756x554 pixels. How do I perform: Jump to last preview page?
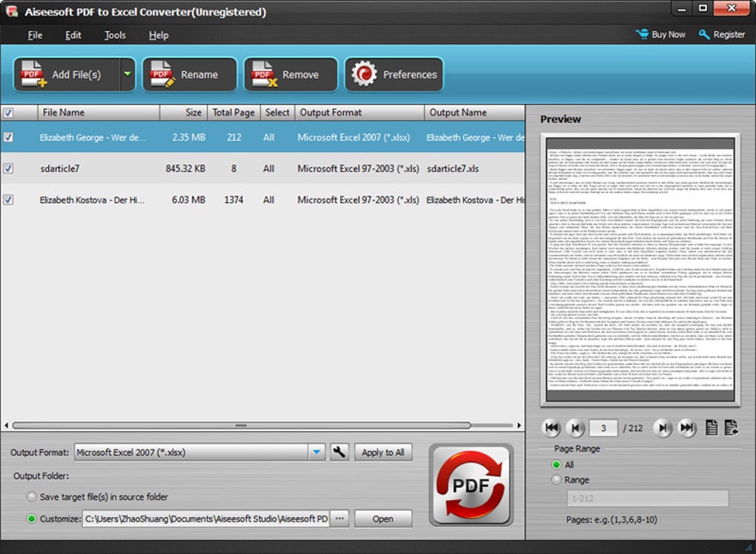(687, 428)
